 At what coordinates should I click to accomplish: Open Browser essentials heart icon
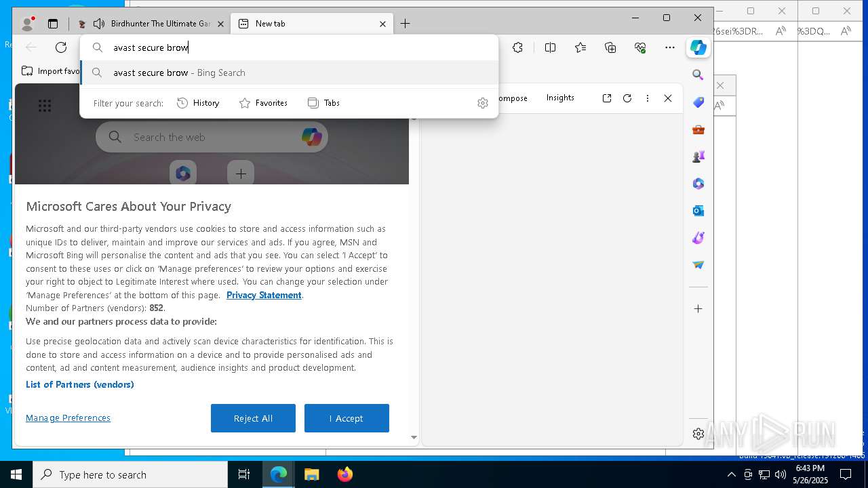(640, 47)
